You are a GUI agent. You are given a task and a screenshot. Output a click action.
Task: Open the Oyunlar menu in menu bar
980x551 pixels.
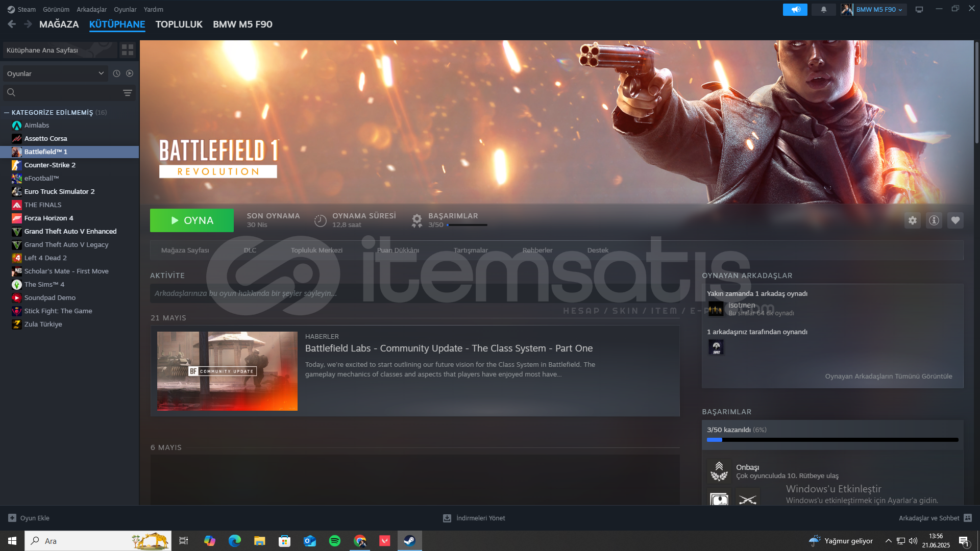click(125, 10)
